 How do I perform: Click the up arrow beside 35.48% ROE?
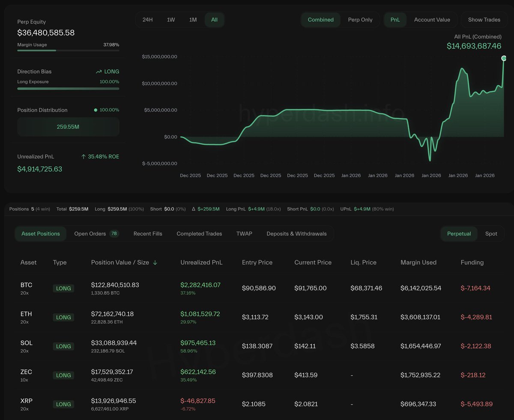pyautogui.click(x=84, y=157)
